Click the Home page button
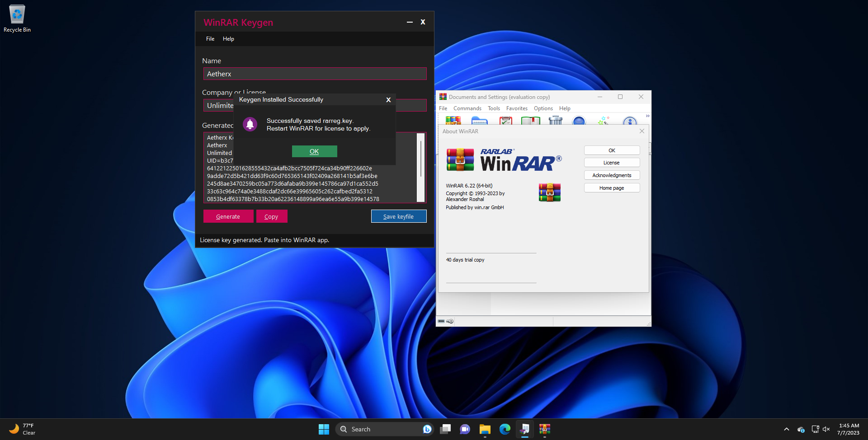This screenshot has width=868, height=440. coord(612,188)
